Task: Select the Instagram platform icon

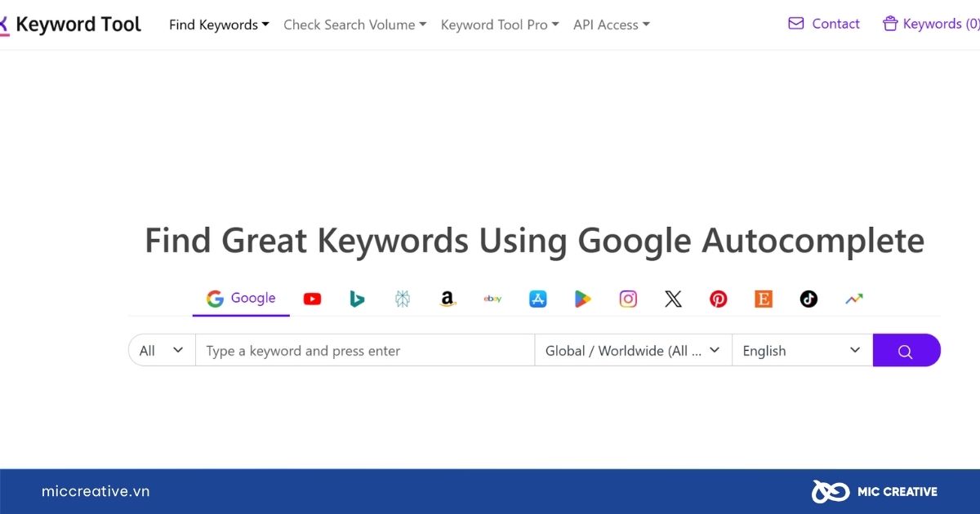Action: (628, 299)
